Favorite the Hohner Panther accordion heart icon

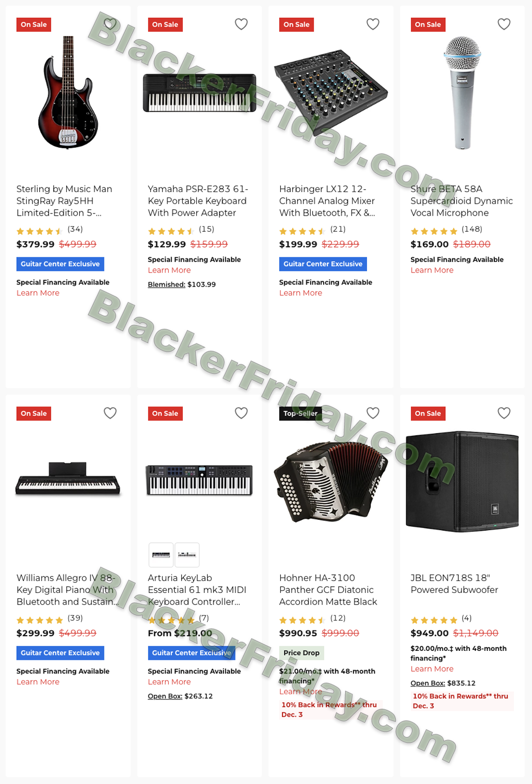point(373,413)
